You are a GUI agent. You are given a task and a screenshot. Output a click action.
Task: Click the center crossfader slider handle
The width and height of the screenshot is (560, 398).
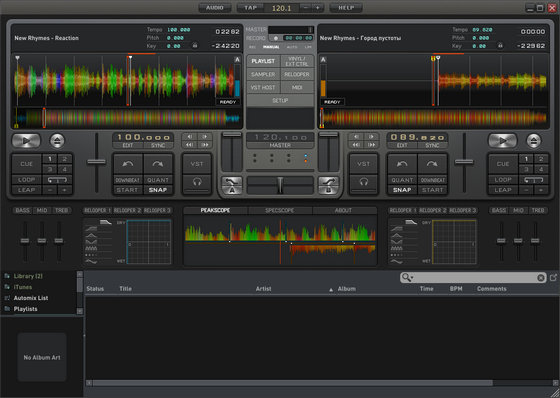coord(280,185)
